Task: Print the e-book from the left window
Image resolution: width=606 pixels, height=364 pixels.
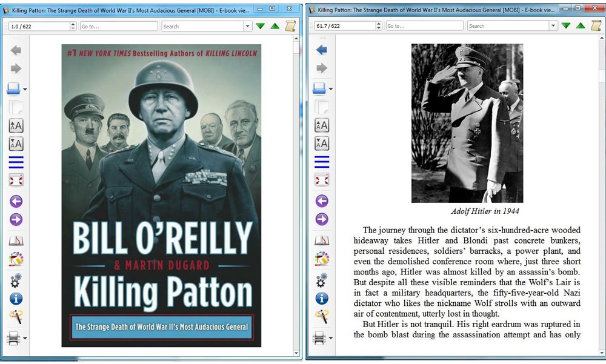Action: [x=13, y=338]
